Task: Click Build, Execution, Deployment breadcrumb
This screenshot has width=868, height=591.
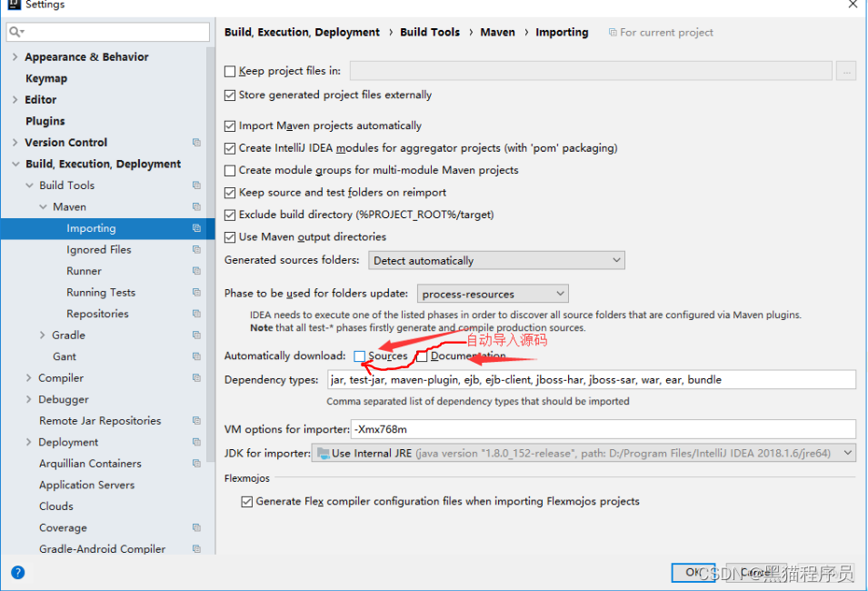Action: 302,32
